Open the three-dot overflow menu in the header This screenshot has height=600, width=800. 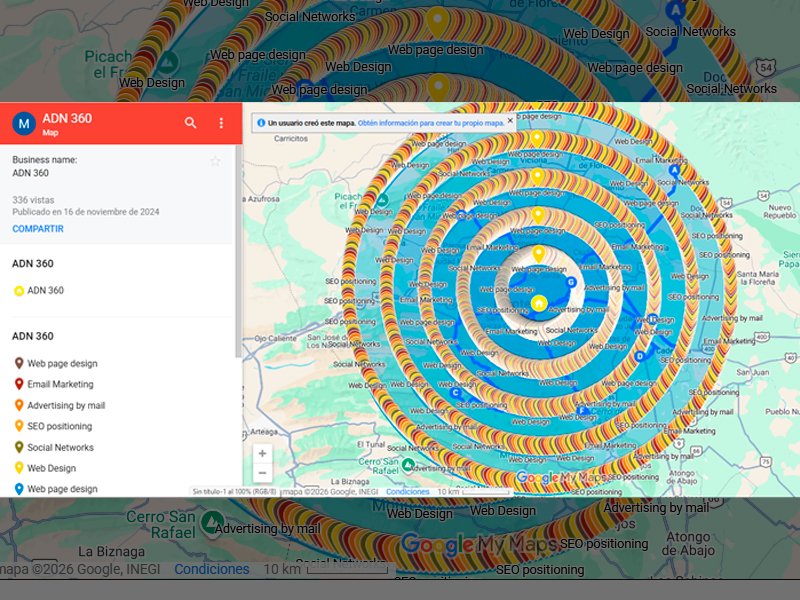tap(221, 120)
